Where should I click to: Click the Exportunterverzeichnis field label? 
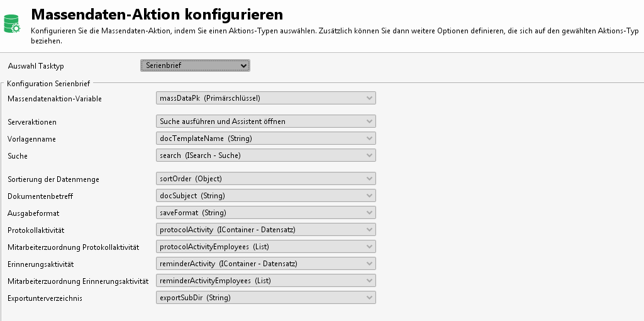click(45, 298)
